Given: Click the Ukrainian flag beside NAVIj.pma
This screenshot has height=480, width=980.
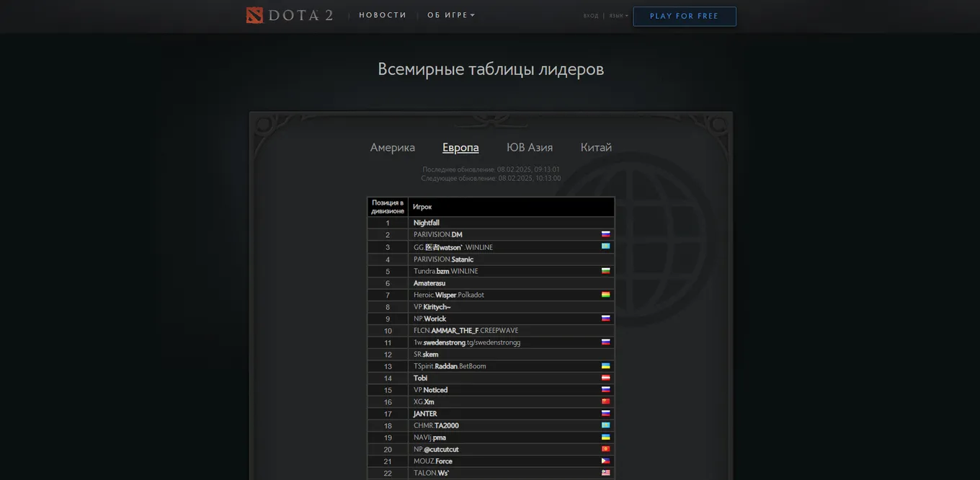Looking at the screenshot, I should pos(606,437).
